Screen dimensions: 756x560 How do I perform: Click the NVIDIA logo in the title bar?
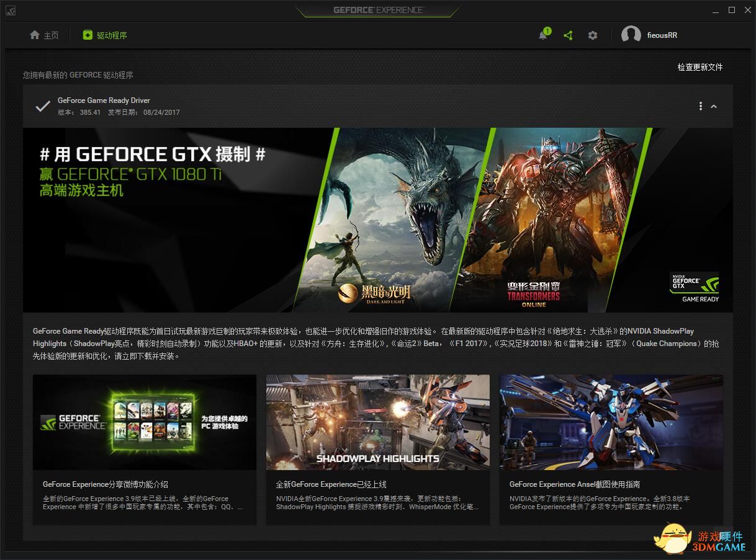[x=11, y=11]
